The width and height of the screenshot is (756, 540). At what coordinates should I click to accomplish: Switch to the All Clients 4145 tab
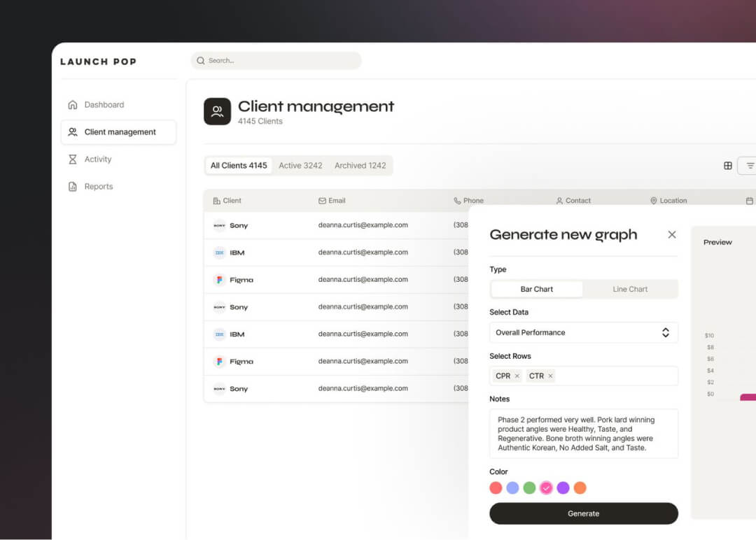click(239, 166)
